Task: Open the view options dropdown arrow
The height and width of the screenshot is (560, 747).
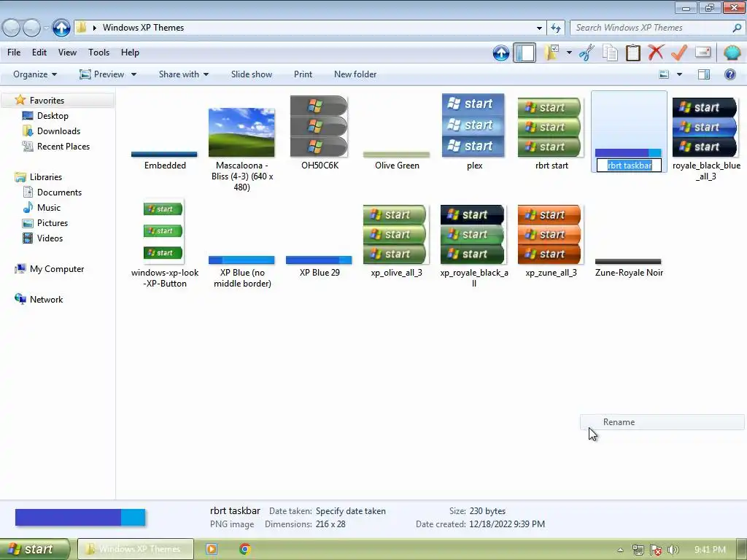Action: [679, 74]
